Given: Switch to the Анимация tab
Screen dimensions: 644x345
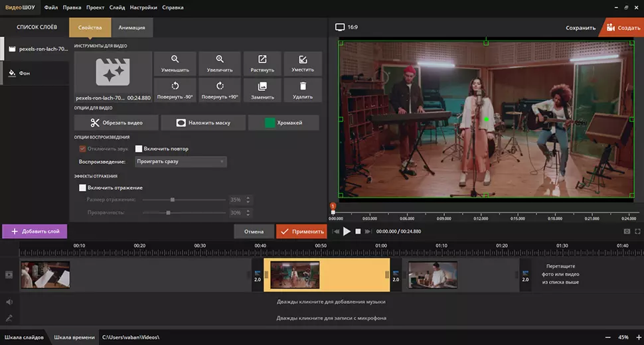Looking at the screenshot, I should [132, 27].
